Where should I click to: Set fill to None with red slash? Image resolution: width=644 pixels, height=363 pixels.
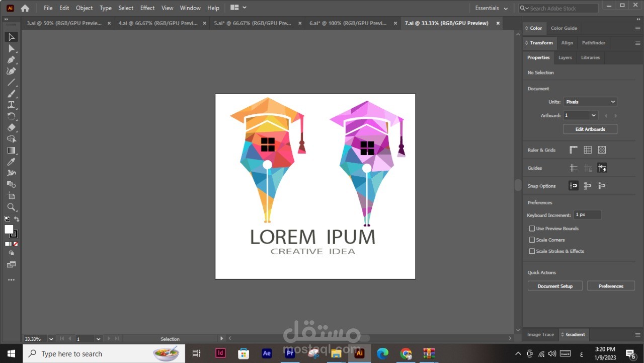click(16, 244)
